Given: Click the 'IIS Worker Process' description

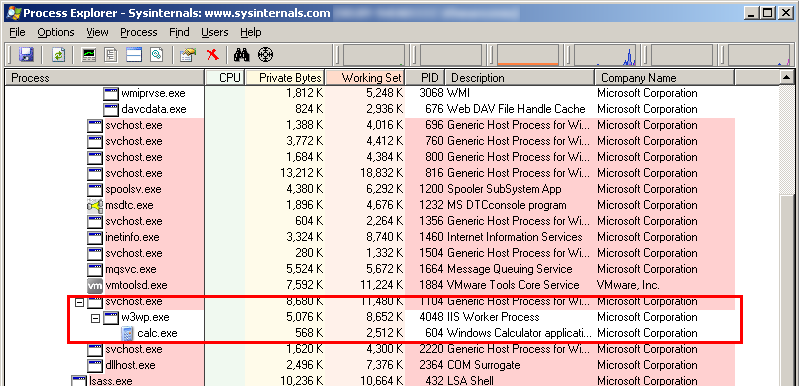Looking at the screenshot, I should pos(493,317).
